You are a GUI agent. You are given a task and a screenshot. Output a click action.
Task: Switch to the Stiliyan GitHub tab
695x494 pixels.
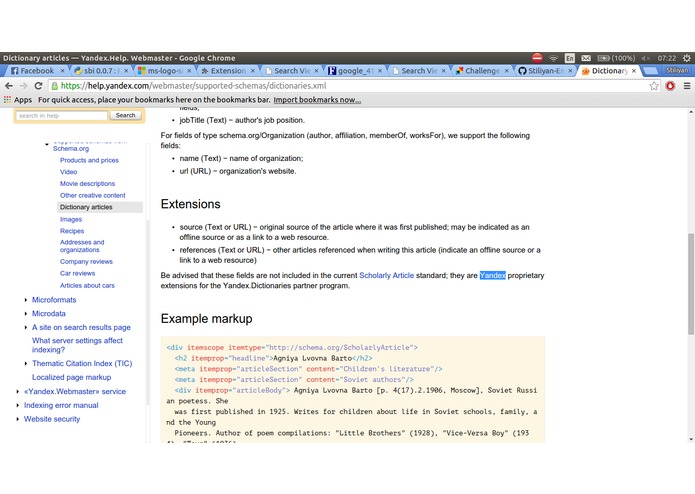[545, 71]
